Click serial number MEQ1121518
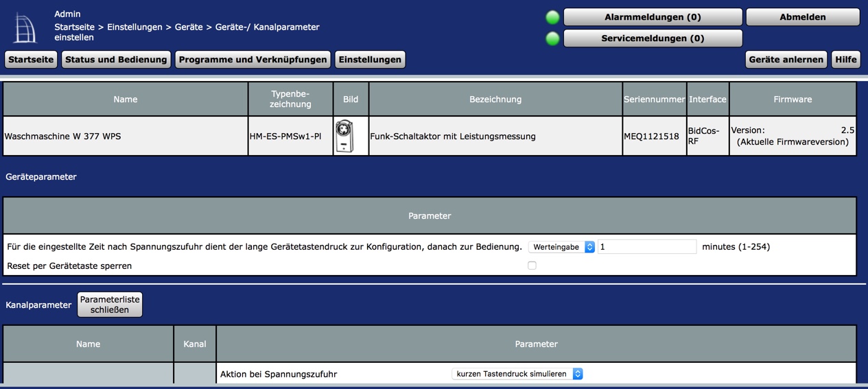 pyautogui.click(x=651, y=136)
